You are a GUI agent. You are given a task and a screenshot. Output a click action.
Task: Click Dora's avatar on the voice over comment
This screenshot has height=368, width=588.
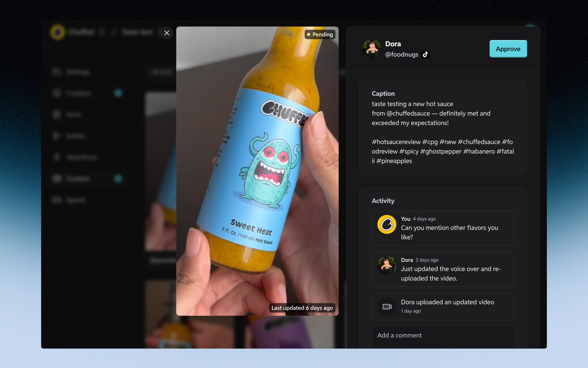point(387,265)
